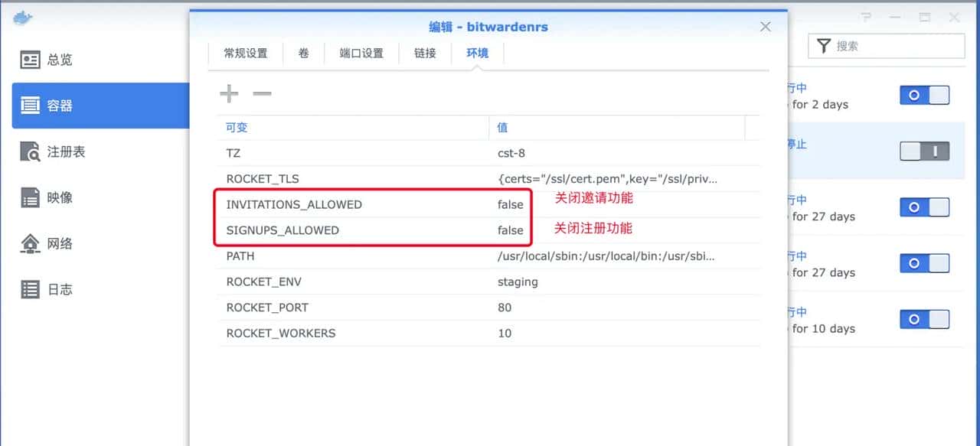Add a new environment variable with plus button
This screenshot has height=446, width=980.
[228, 93]
